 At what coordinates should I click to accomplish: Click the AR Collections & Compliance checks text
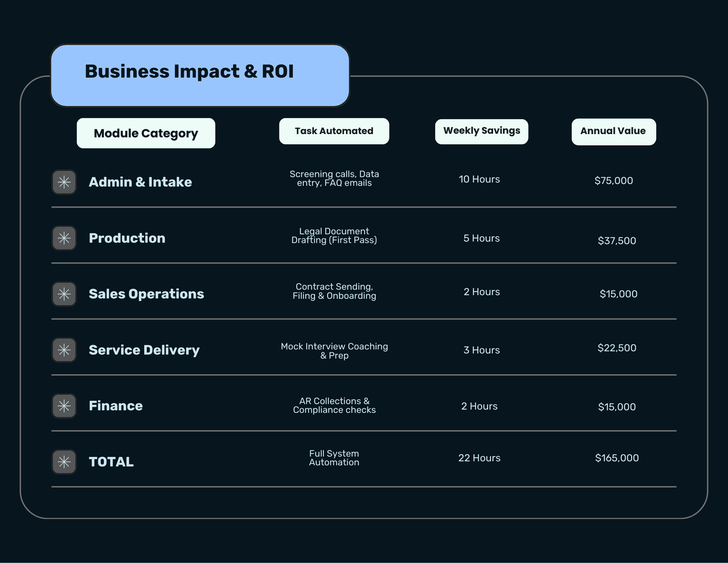pos(334,406)
